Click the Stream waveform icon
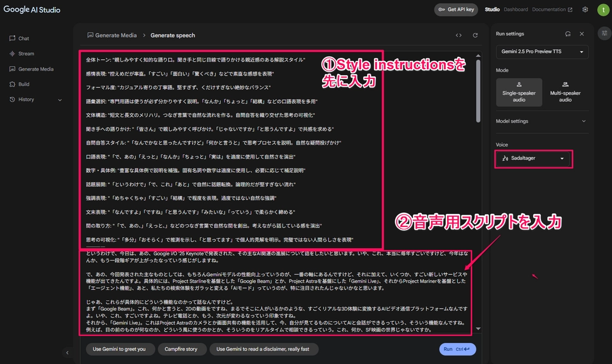 (12, 53)
